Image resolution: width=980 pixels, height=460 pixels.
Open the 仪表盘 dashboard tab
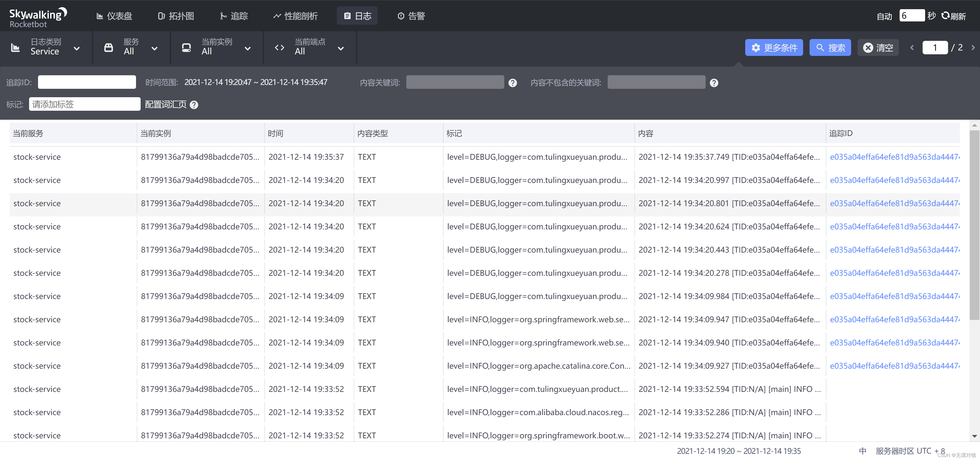pos(114,16)
